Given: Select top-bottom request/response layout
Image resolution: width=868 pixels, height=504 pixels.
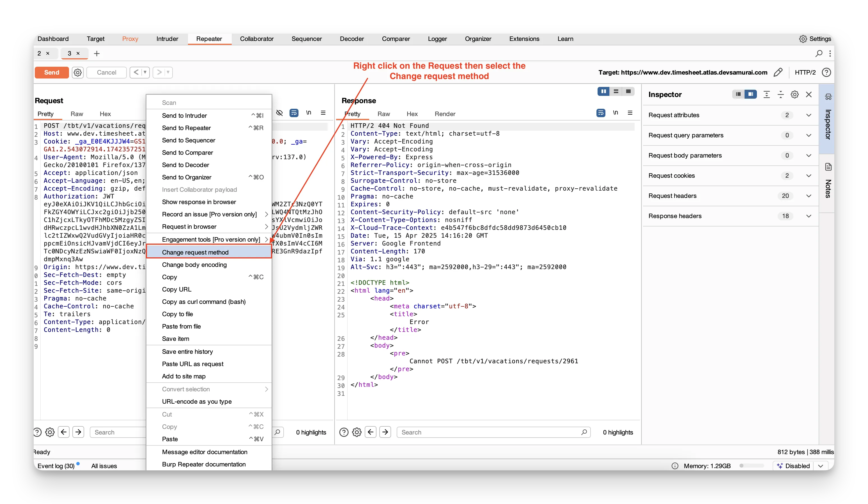Looking at the screenshot, I should tap(616, 91).
